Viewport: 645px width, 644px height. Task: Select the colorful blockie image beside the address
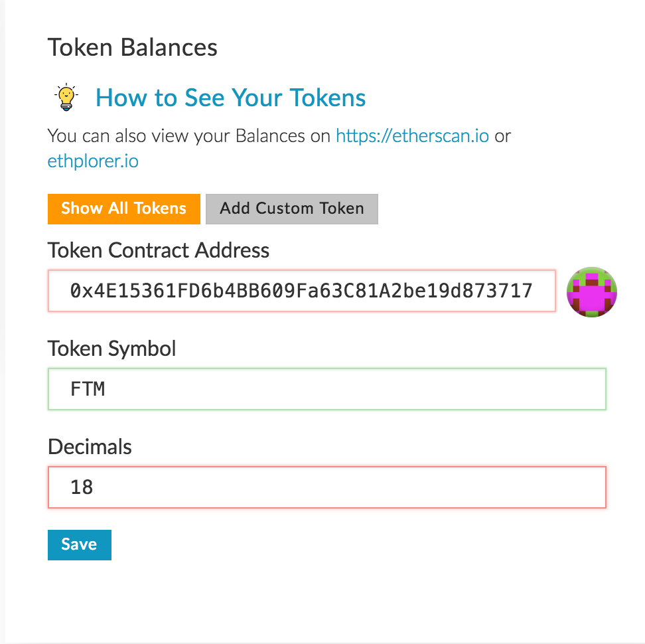coord(591,291)
